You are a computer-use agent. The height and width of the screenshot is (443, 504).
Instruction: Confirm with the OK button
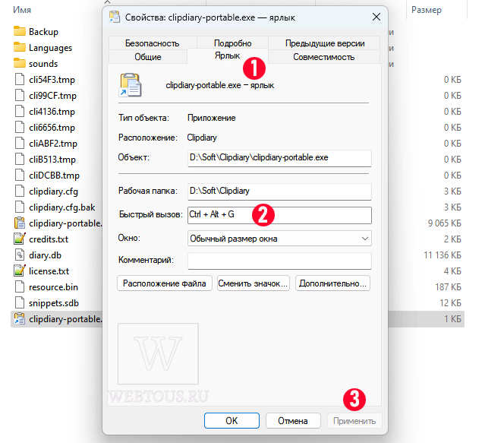coord(232,420)
